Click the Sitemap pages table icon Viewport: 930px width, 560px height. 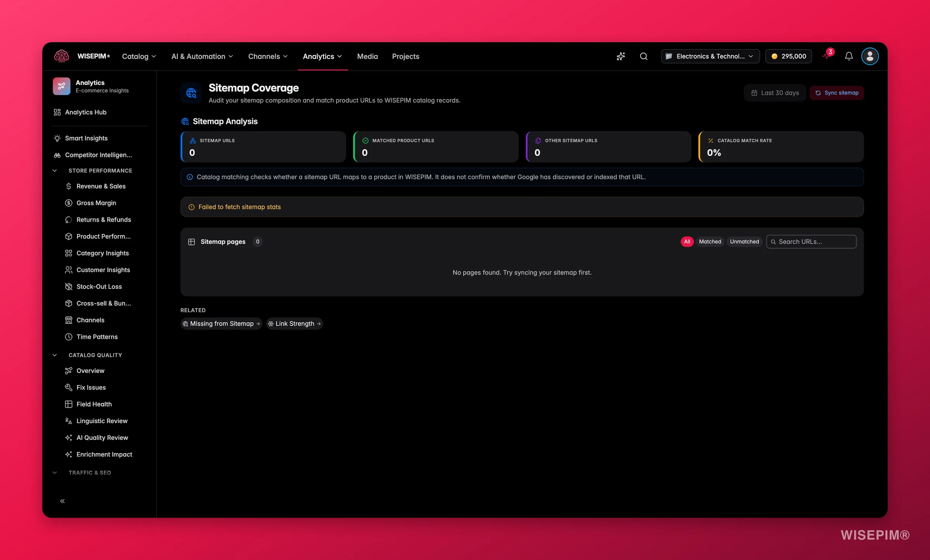(x=191, y=242)
